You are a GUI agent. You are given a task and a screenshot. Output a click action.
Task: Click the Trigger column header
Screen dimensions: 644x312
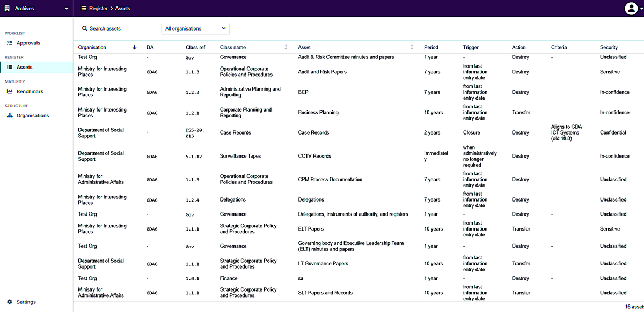coord(471,47)
